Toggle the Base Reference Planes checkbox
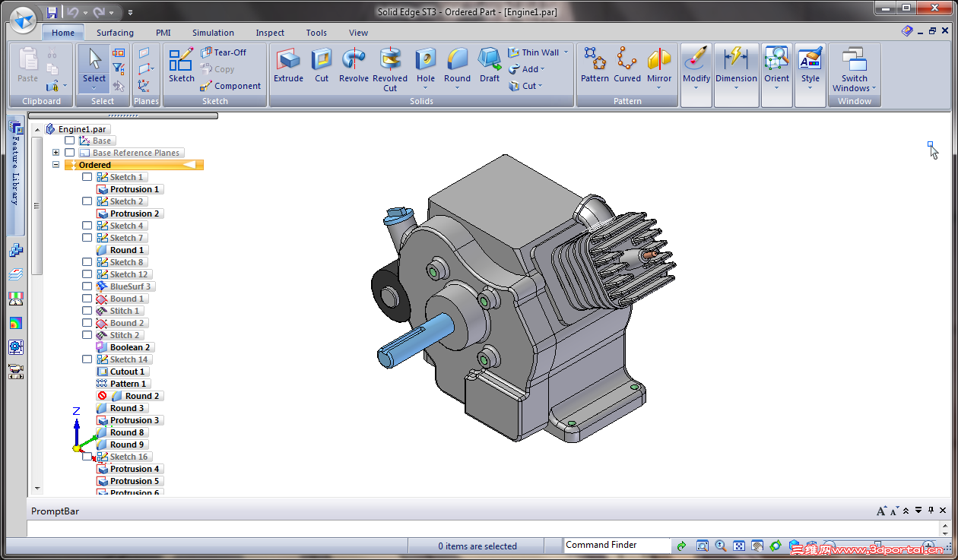 pos(70,153)
